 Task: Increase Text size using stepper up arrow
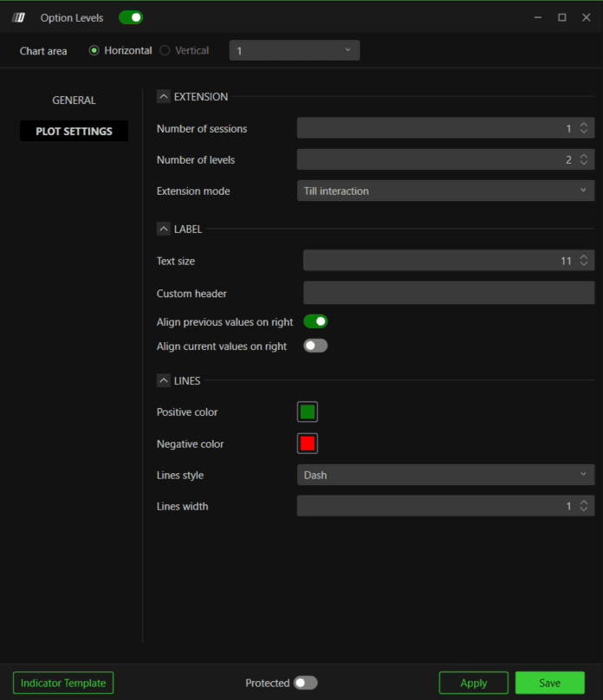583,256
